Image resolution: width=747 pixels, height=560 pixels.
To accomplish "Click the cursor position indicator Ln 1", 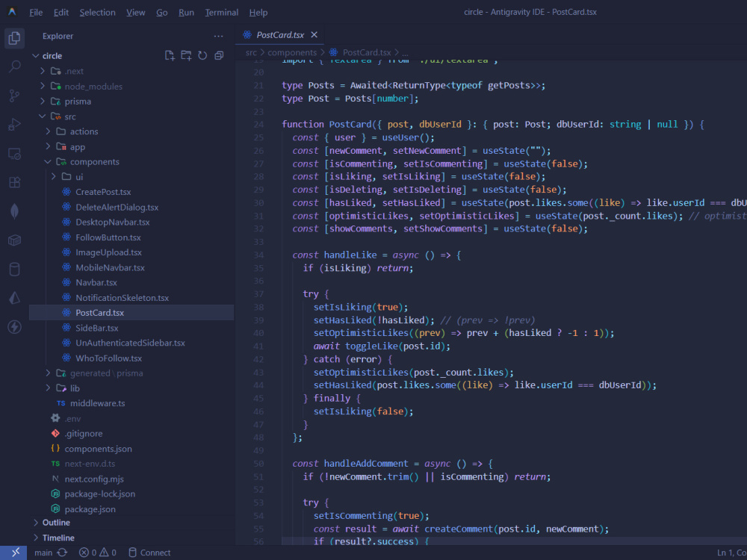I will 732,553.
